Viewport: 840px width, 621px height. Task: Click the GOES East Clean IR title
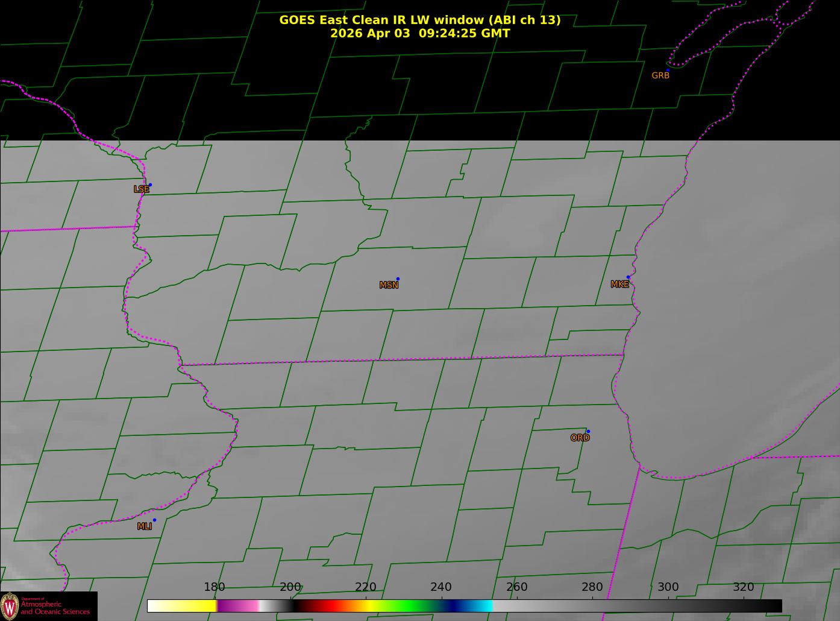click(419, 20)
